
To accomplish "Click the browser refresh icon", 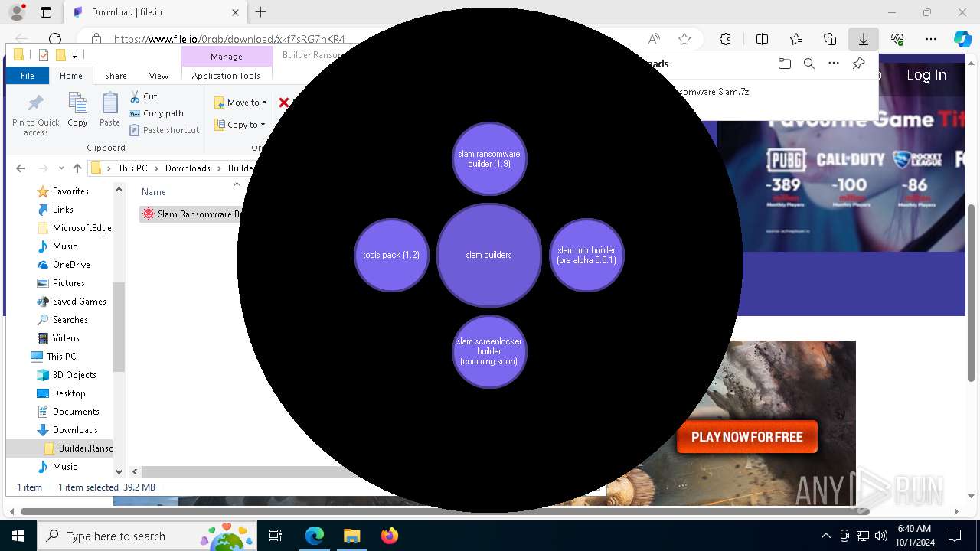I will 55,39.
